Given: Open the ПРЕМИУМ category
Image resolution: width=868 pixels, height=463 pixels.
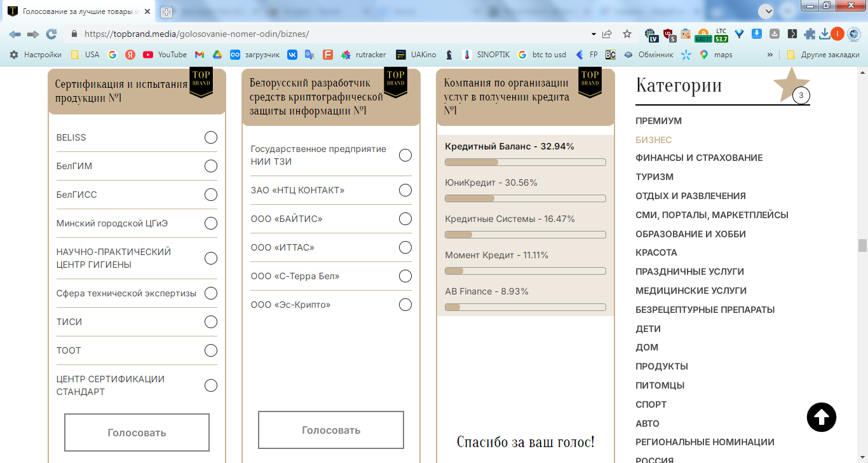Looking at the screenshot, I should 658,121.
